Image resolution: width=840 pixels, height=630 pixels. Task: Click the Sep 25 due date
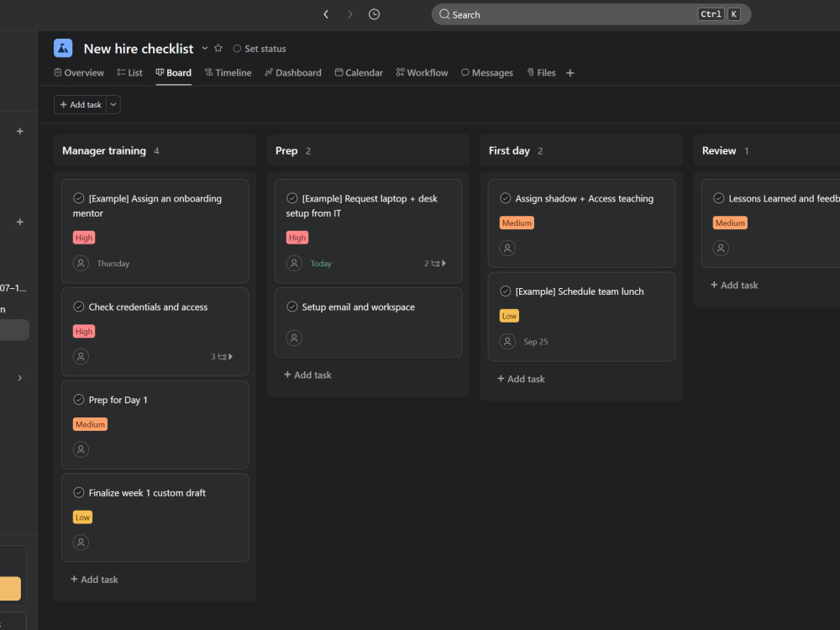click(536, 342)
